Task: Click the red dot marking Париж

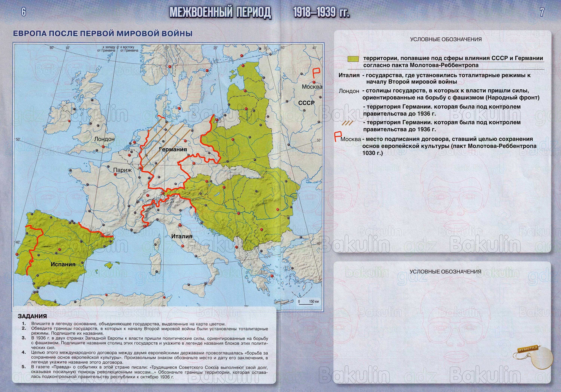Action: coord(115,174)
